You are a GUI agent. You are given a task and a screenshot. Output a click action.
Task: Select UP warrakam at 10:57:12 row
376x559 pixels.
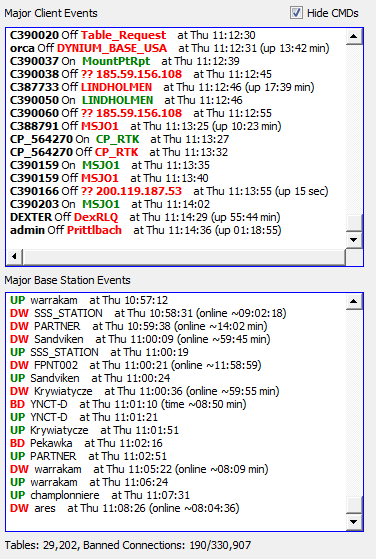89,300
